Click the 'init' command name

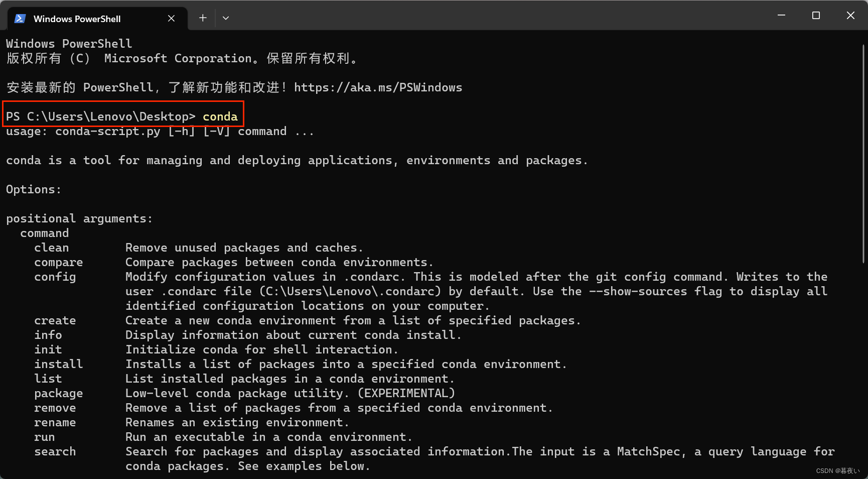pyautogui.click(x=48, y=349)
